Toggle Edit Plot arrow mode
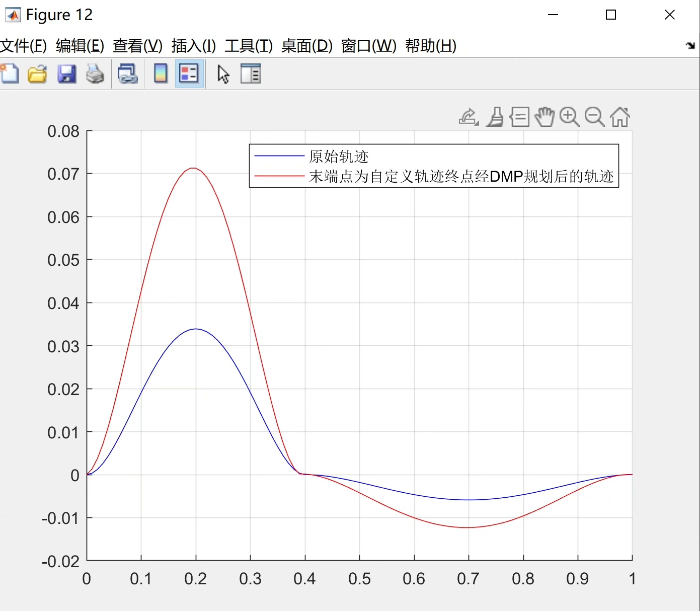 pyautogui.click(x=223, y=73)
